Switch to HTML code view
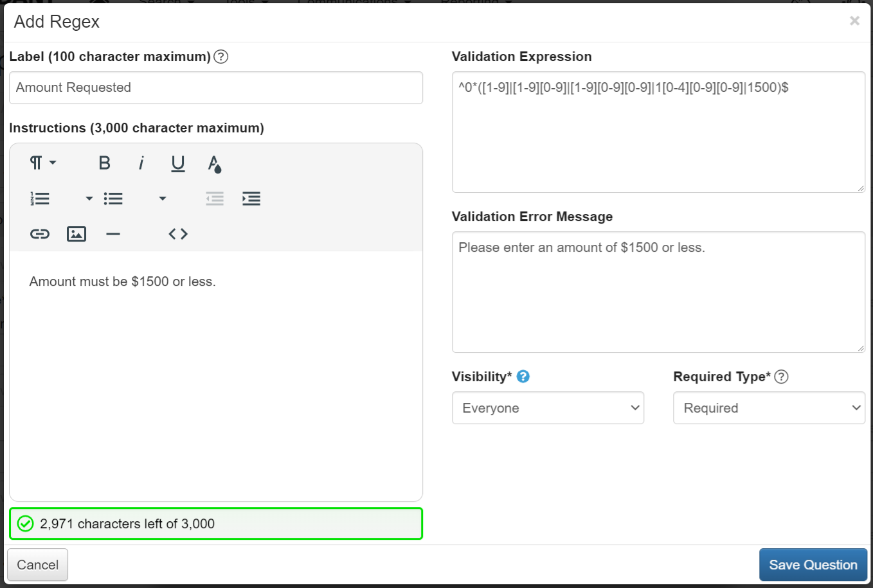The width and height of the screenshot is (873, 588). pyautogui.click(x=178, y=234)
